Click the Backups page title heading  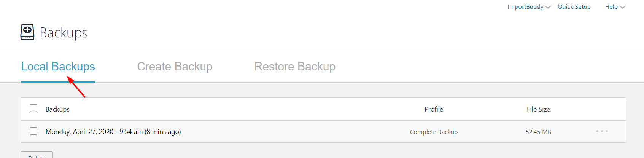coord(64,33)
